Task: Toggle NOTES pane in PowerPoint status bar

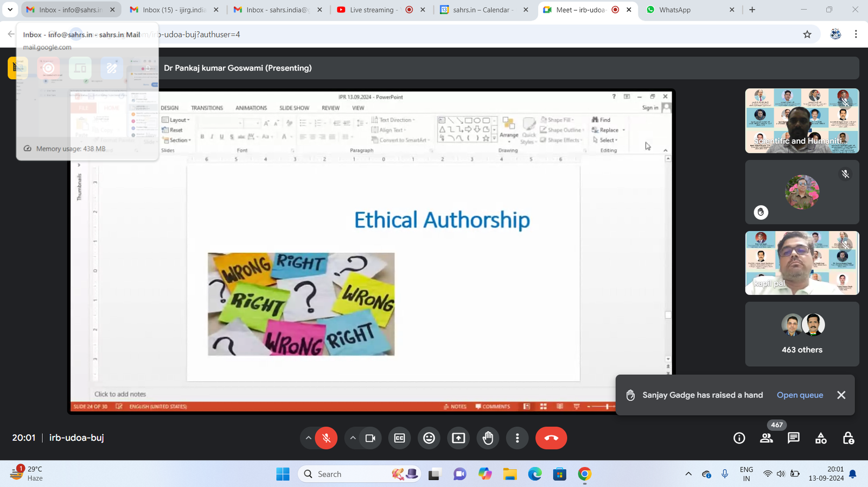Action: (x=455, y=406)
